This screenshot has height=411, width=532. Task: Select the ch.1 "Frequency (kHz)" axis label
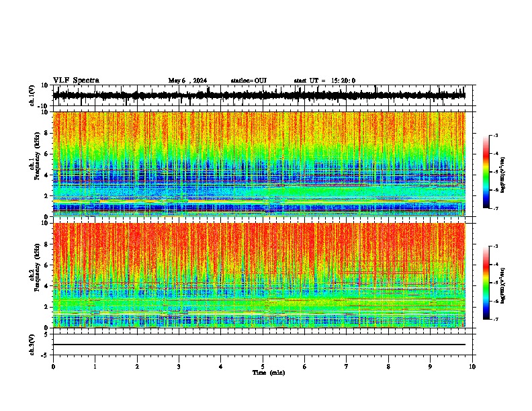pos(37,156)
